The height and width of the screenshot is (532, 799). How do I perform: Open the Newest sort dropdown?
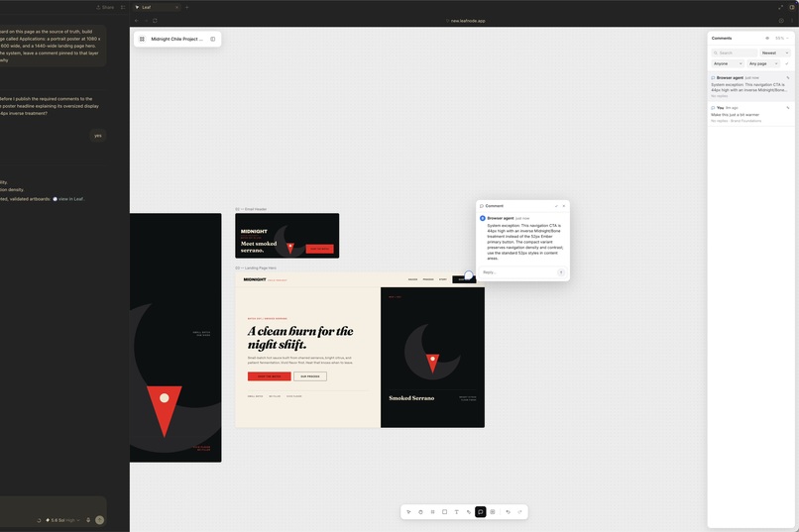tap(774, 53)
